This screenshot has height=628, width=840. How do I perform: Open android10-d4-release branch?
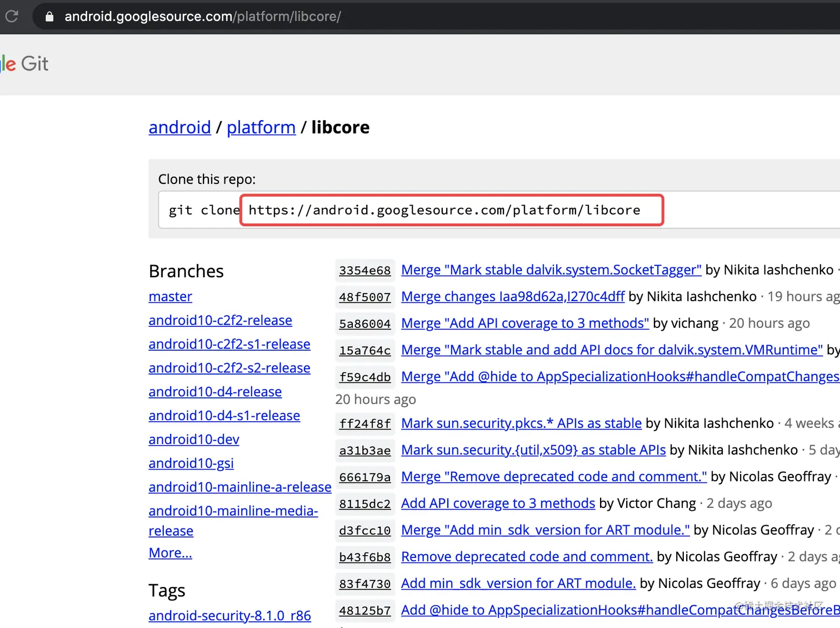(x=215, y=392)
